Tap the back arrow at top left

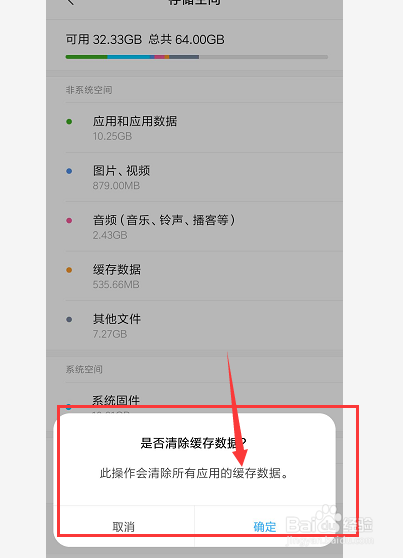pos(70,2)
